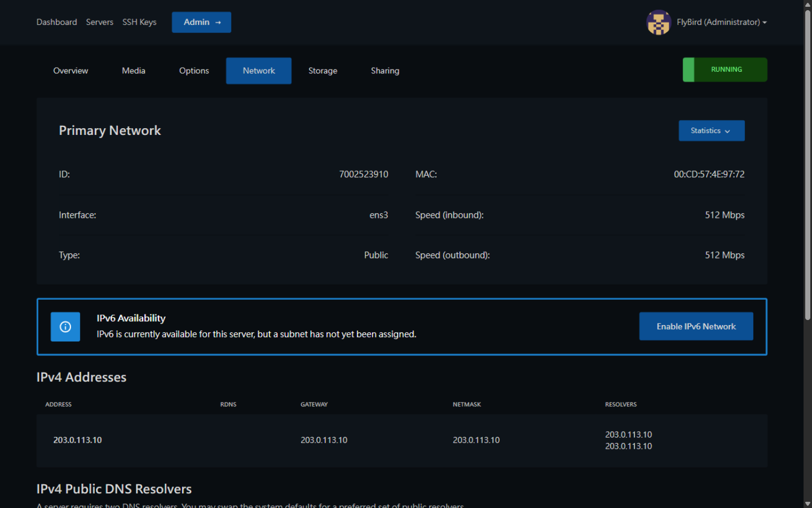Click the ADDRESS column header
Viewport: 812px width, 508px height.
(59, 405)
